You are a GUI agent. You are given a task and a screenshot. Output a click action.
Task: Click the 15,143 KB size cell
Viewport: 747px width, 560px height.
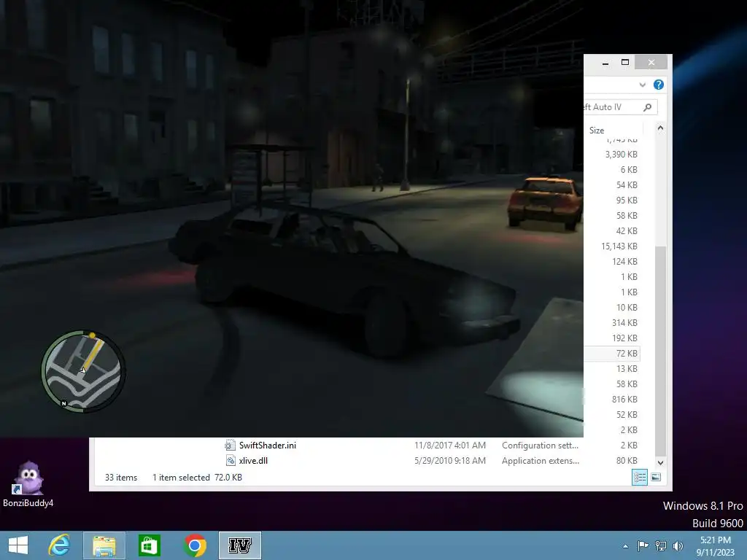pos(619,246)
